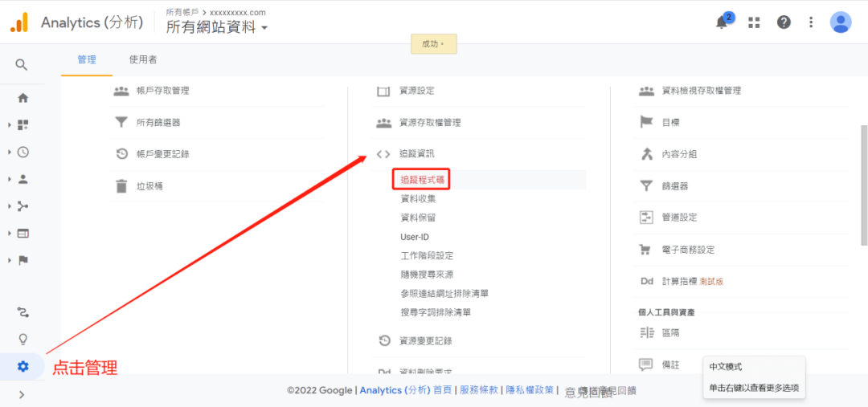The height and width of the screenshot is (407, 868).
Task: Open the Audience person icon
Action: coord(23,179)
